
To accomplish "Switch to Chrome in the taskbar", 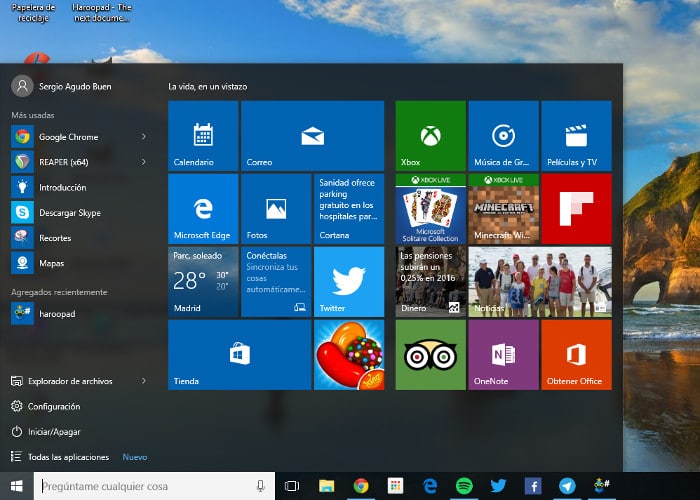I will coord(361,486).
